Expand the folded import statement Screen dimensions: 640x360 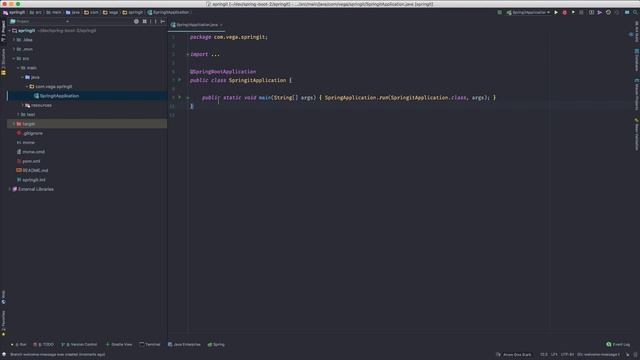point(188,54)
